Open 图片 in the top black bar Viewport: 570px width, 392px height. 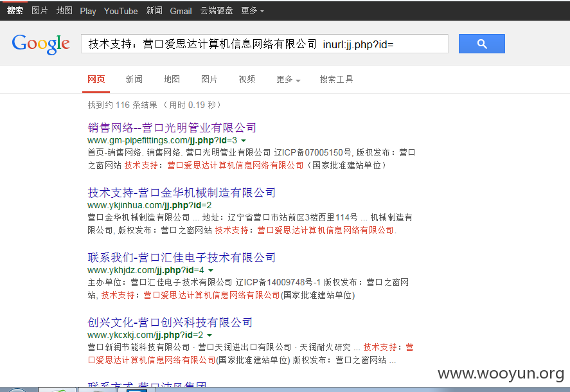pos(40,11)
